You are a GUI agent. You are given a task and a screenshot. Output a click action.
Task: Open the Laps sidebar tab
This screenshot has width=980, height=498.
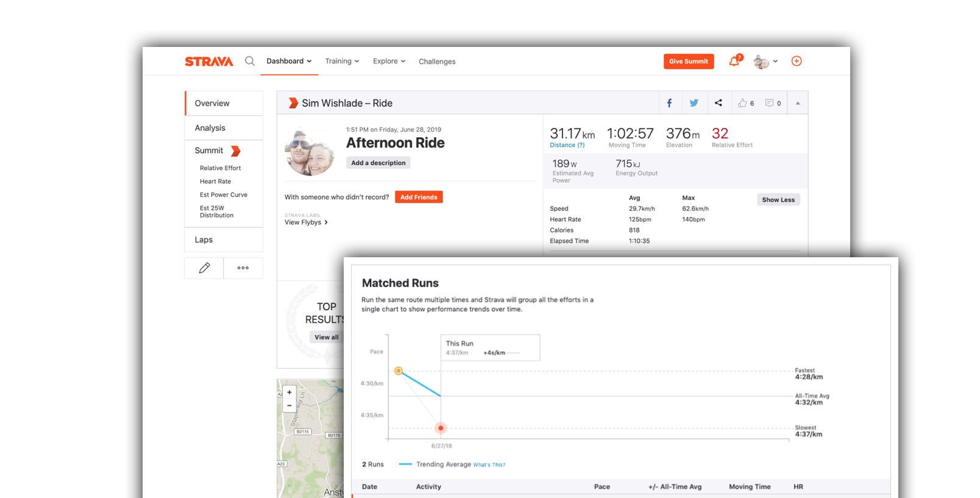pyautogui.click(x=224, y=240)
